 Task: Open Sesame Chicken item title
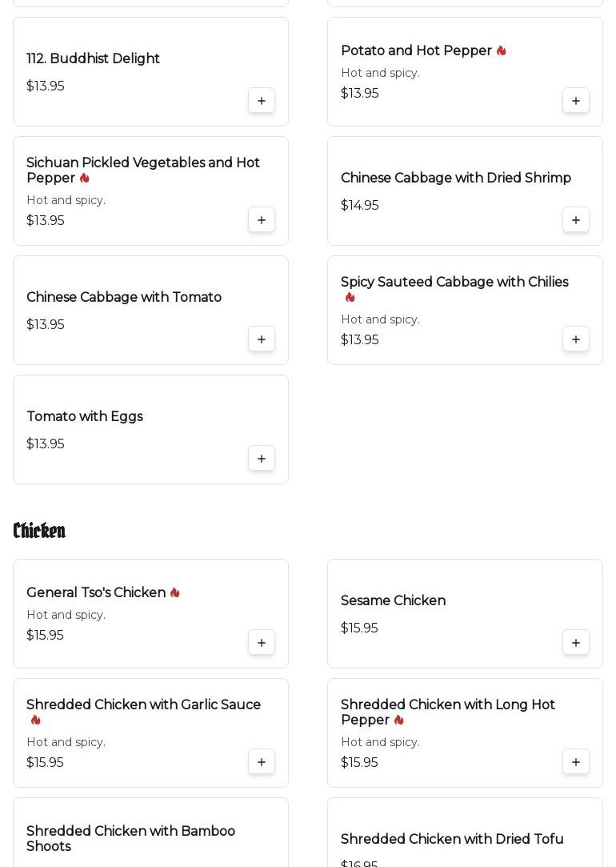[393, 601]
